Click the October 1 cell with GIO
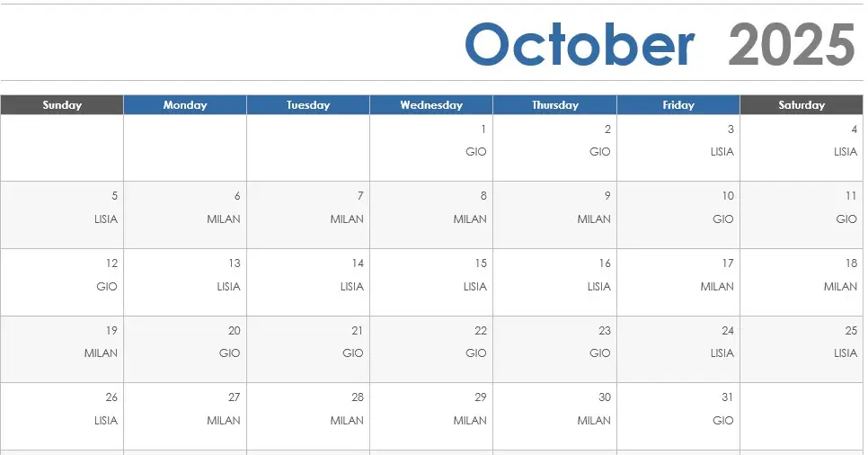 (431, 148)
